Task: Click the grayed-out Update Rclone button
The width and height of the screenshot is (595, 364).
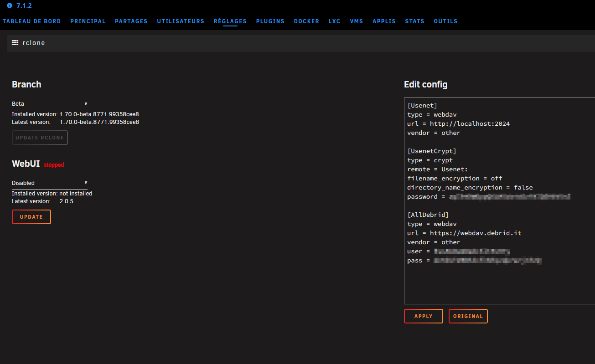Action: click(40, 138)
